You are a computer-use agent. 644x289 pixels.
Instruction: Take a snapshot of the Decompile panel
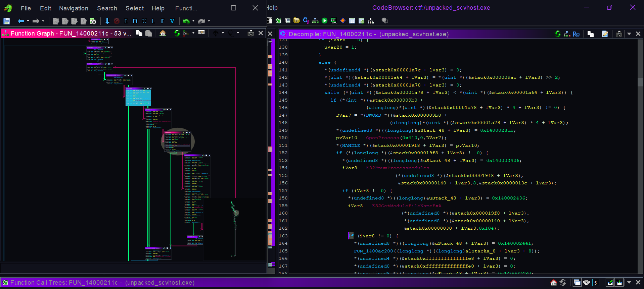(x=619, y=34)
